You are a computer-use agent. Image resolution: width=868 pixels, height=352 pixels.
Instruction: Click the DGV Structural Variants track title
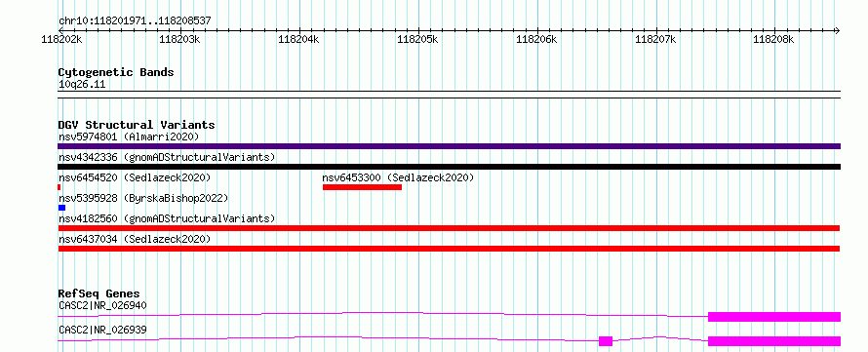pyautogui.click(x=137, y=125)
